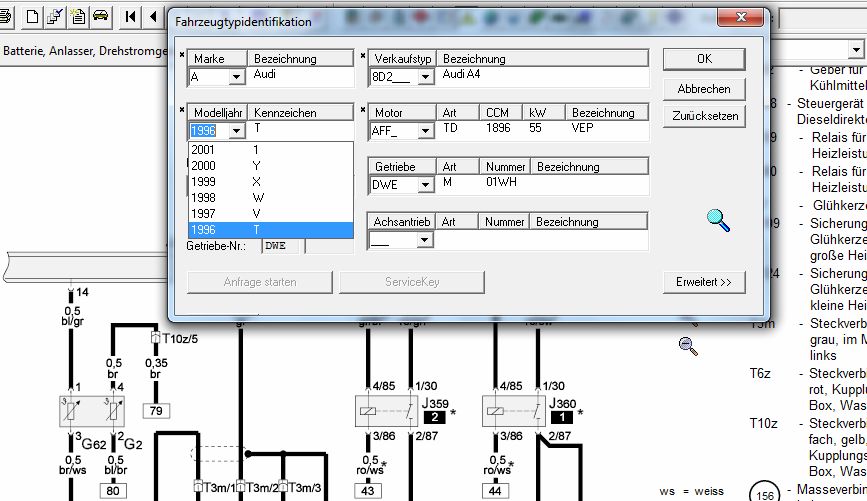Confirm the dialog with OK
Image resolution: width=867 pixels, height=501 pixels.
point(704,59)
